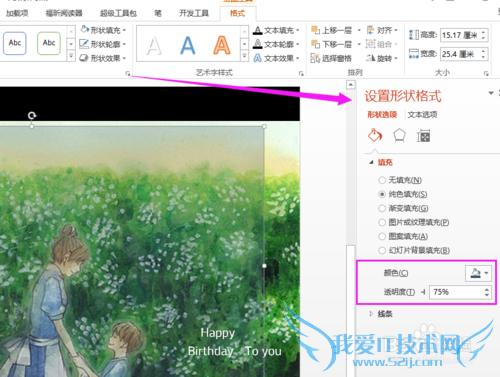The image size is (500, 377).
Task: Open the 大小 size group dialog launcher
Action: (x=486, y=73)
